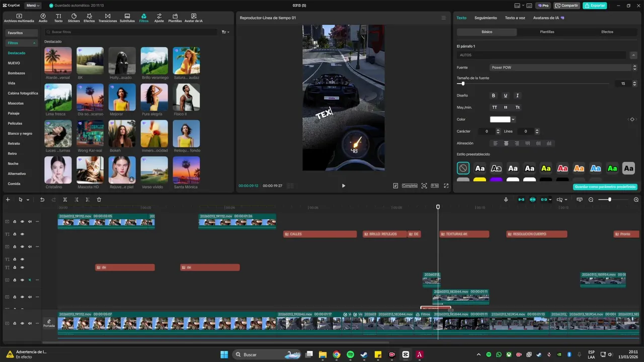
Task: Select left text alignment
Action: point(495,143)
